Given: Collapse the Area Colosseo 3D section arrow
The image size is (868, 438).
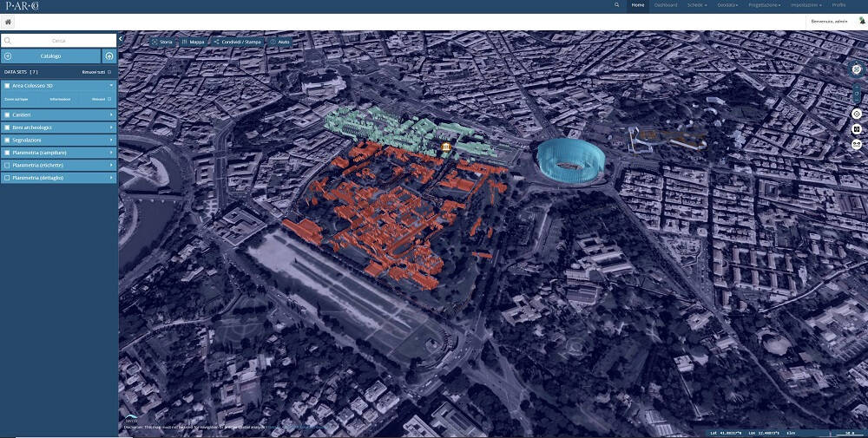Looking at the screenshot, I should click(x=112, y=86).
